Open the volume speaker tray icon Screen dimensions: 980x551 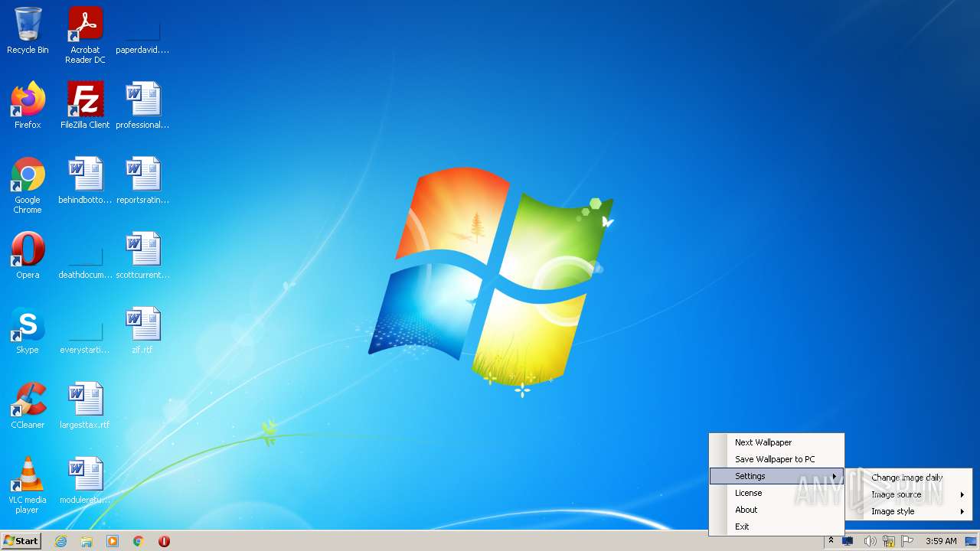click(x=870, y=541)
